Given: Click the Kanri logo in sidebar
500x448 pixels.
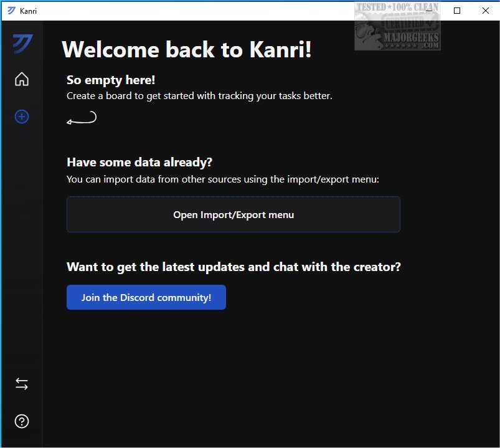Looking at the screenshot, I should tap(22, 44).
